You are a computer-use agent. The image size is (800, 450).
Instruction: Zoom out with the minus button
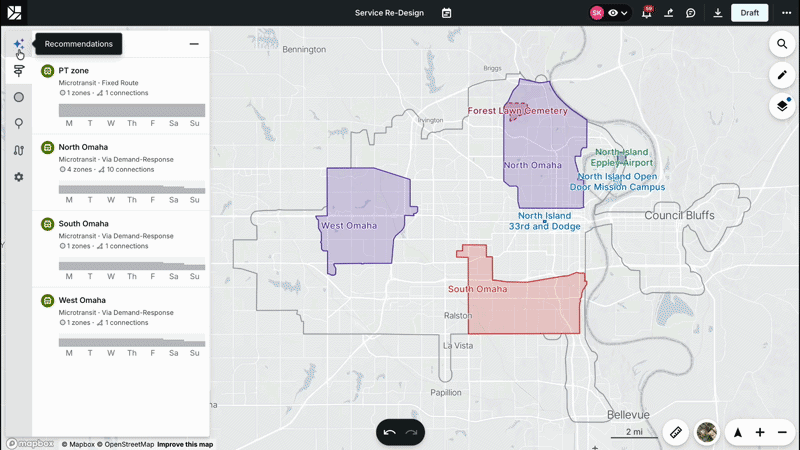pyautogui.click(x=782, y=433)
